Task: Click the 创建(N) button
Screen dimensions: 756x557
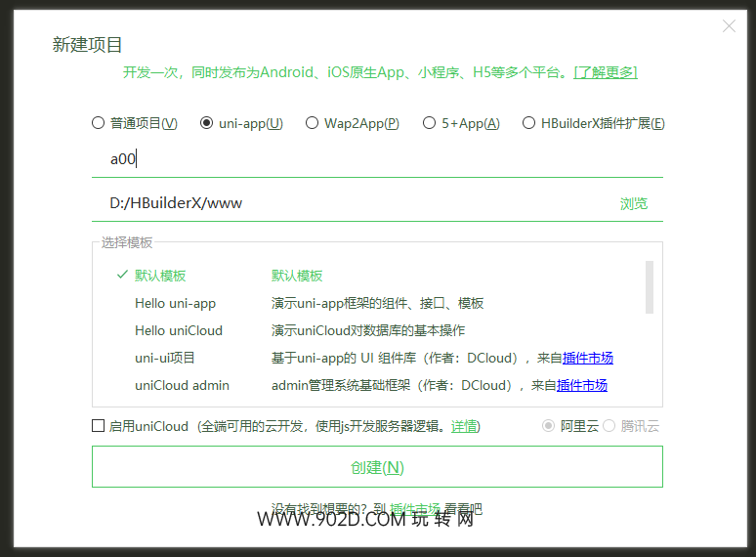Action: click(377, 467)
